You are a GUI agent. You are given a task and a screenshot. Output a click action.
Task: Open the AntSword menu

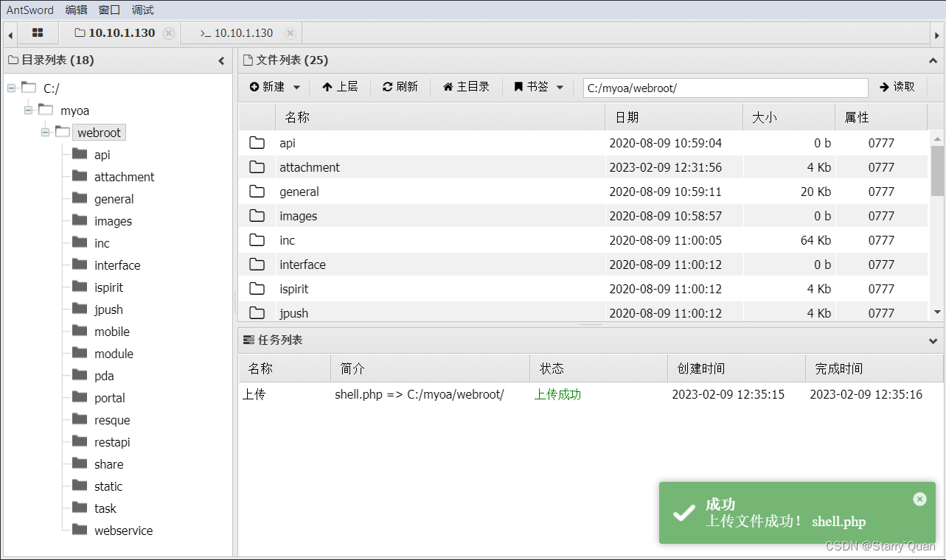tap(30, 10)
